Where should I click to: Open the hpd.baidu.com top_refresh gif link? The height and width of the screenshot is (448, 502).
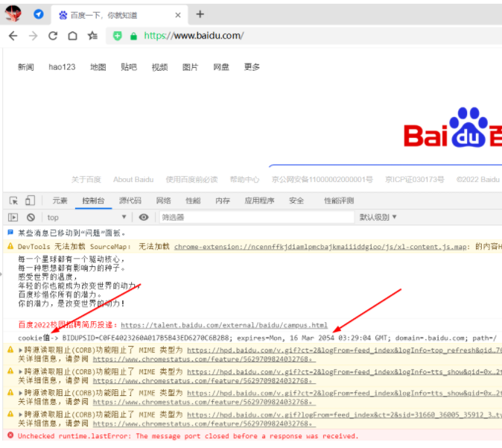pyautogui.click(x=345, y=350)
